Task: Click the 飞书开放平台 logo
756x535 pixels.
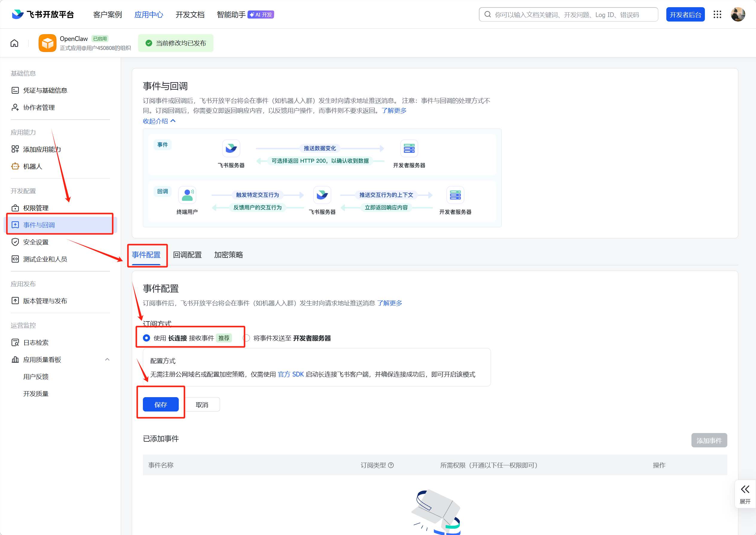Action: [x=43, y=14]
